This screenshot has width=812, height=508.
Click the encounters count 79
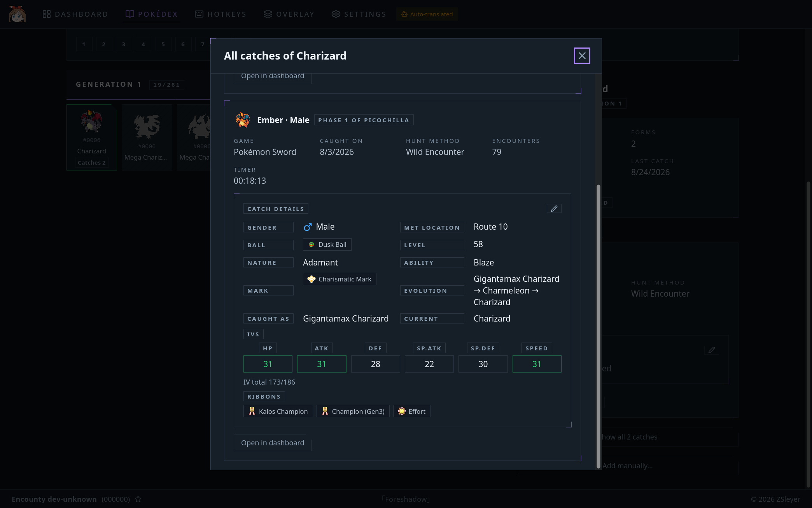(497, 152)
